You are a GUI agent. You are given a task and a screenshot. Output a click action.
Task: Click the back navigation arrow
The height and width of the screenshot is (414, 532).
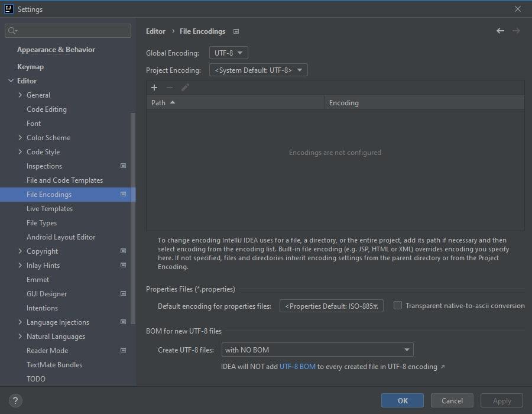(500, 31)
